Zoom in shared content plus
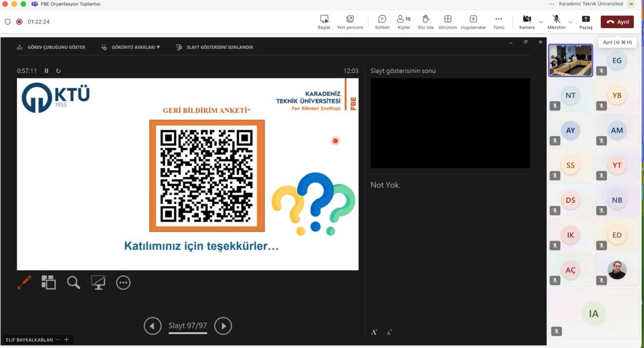644x348 pixels. (x=66, y=340)
